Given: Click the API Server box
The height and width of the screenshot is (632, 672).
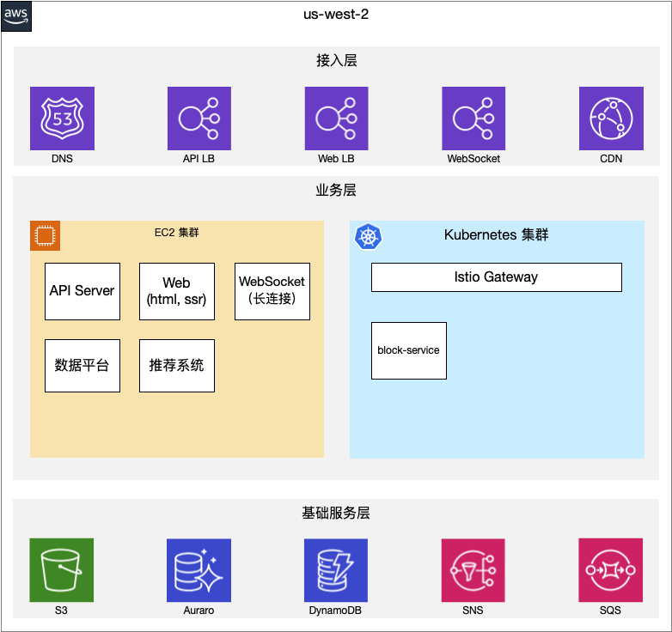Looking at the screenshot, I should click(82, 292).
